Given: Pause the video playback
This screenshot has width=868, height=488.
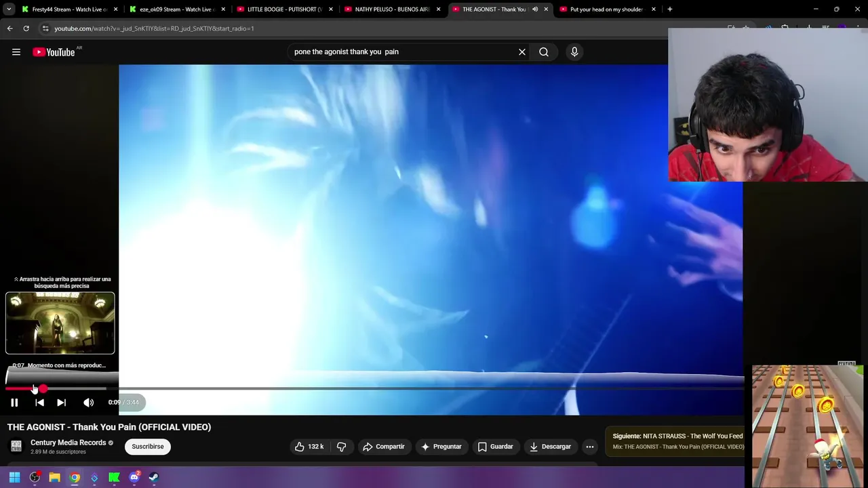Looking at the screenshot, I should (14, 403).
